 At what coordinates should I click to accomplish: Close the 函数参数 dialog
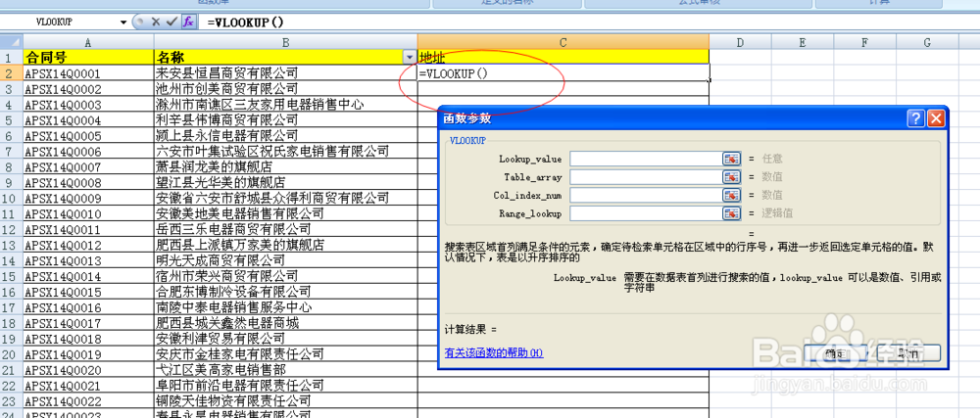(935, 118)
